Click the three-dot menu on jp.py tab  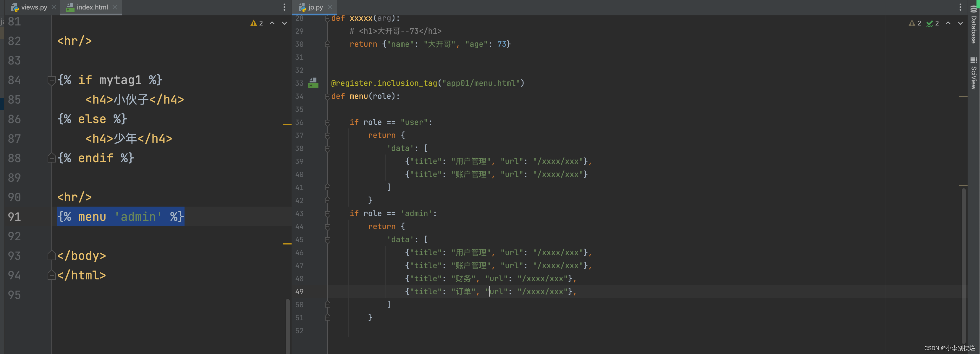tap(960, 7)
